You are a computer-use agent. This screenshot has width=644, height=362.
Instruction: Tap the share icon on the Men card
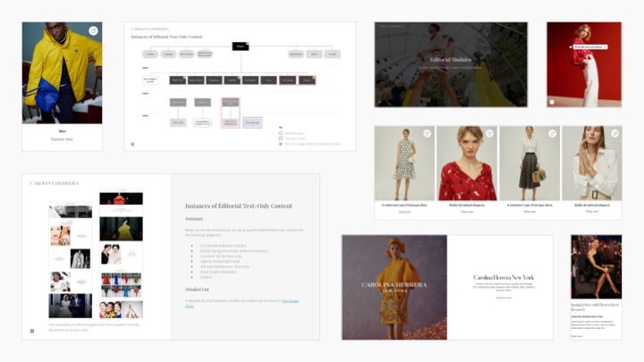pyautogui.click(x=93, y=30)
